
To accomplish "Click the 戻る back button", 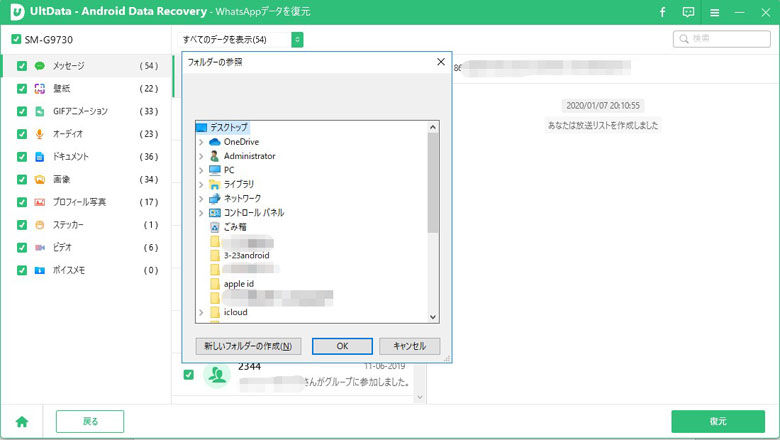I will [90, 422].
